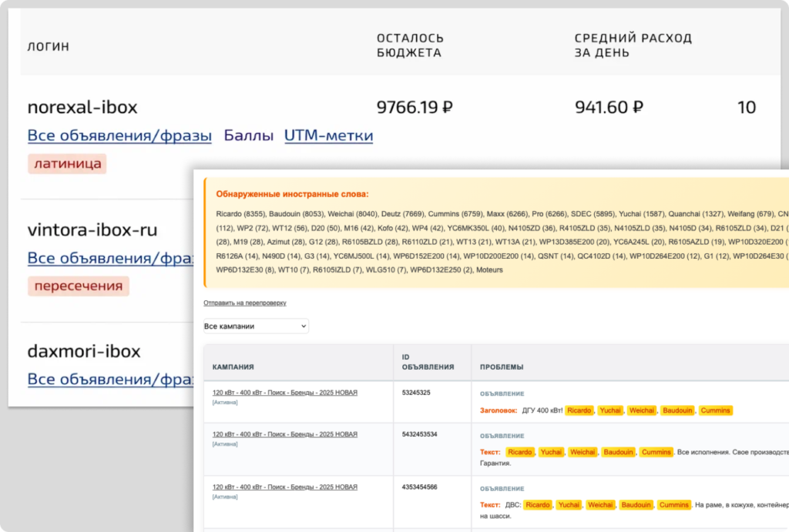Screen dimensions: 789x532
Task: Expand the 'Все кампании' dropdown
Action: click(256, 326)
